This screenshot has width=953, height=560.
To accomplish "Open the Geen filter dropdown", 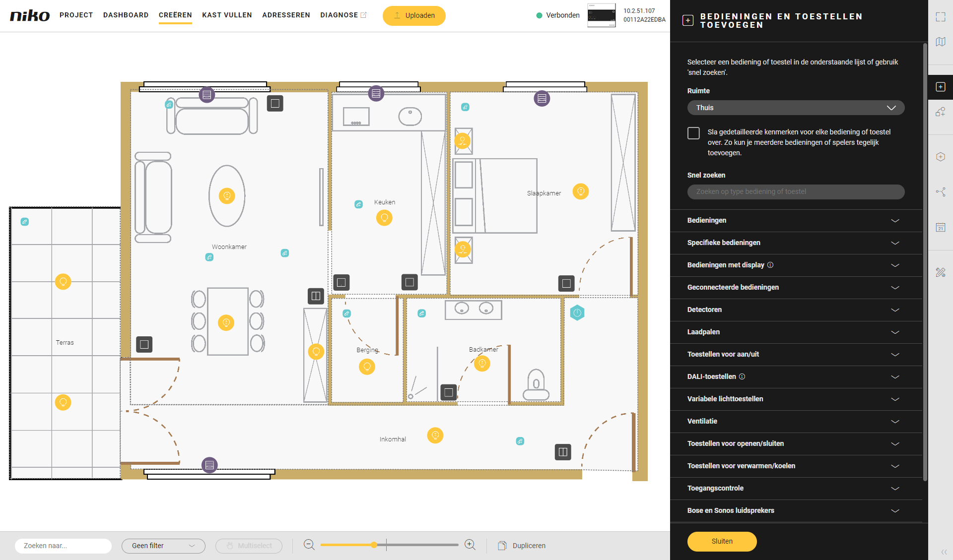I will click(x=163, y=546).
